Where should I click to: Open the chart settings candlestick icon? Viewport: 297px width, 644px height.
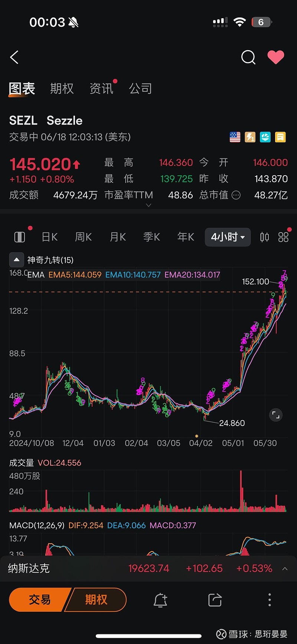point(264,237)
